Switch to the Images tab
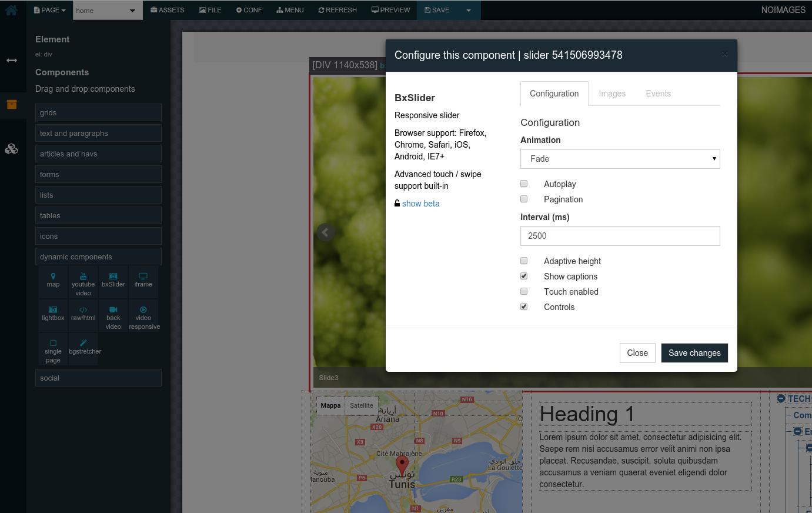This screenshot has height=513, width=812. [612, 94]
